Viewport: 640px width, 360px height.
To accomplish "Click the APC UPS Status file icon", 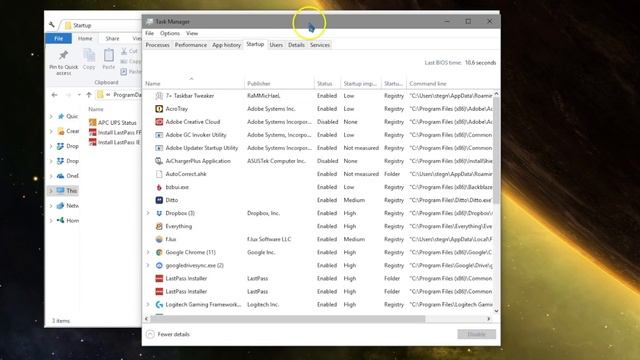I will pyautogui.click(x=93, y=122).
